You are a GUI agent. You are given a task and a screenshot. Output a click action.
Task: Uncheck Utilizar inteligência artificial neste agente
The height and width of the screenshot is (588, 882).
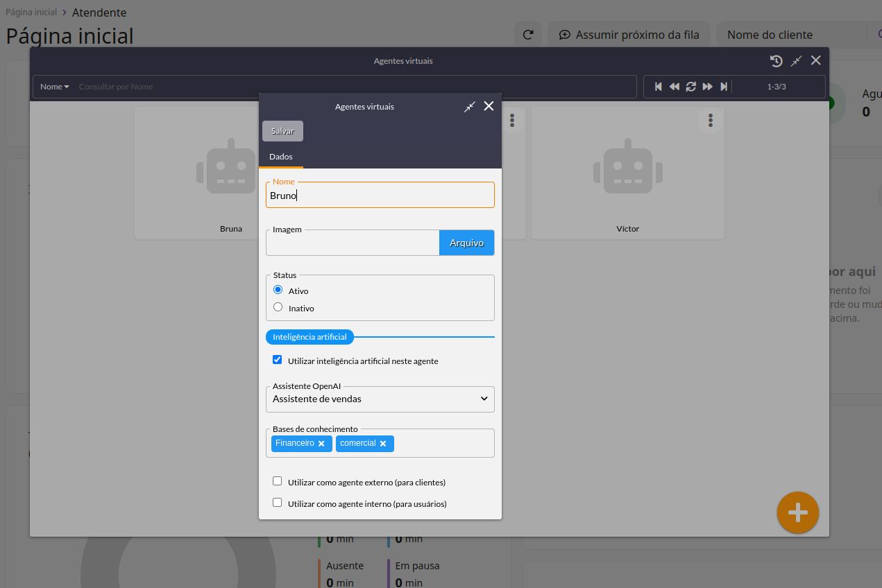click(278, 360)
